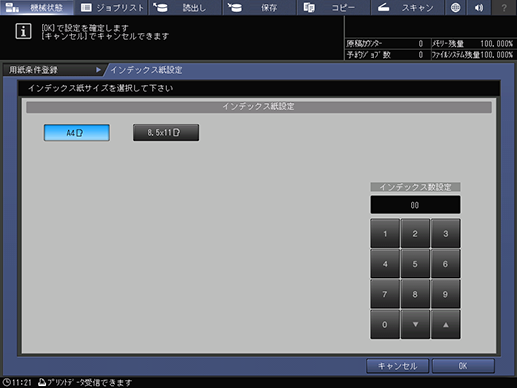This screenshot has height=388, width=517.
Task: Tap keypad digit 6
Action: pyautogui.click(x=446, y=264)
